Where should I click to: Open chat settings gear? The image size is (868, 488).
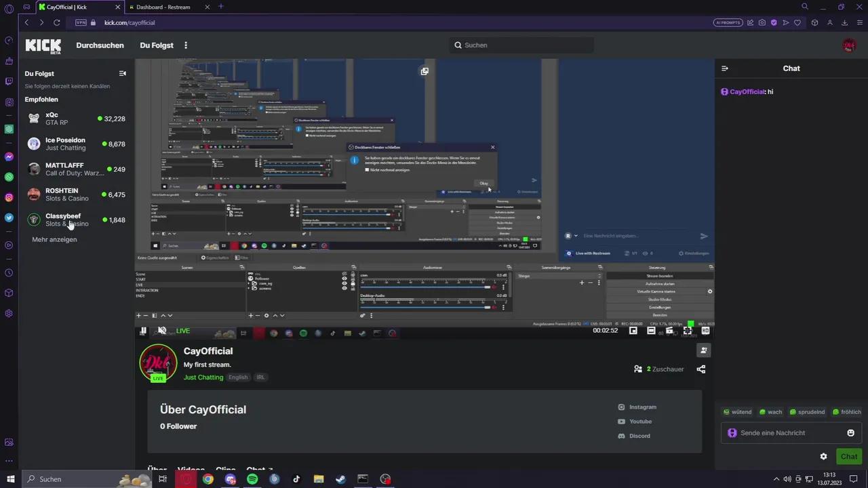(823, 457)
